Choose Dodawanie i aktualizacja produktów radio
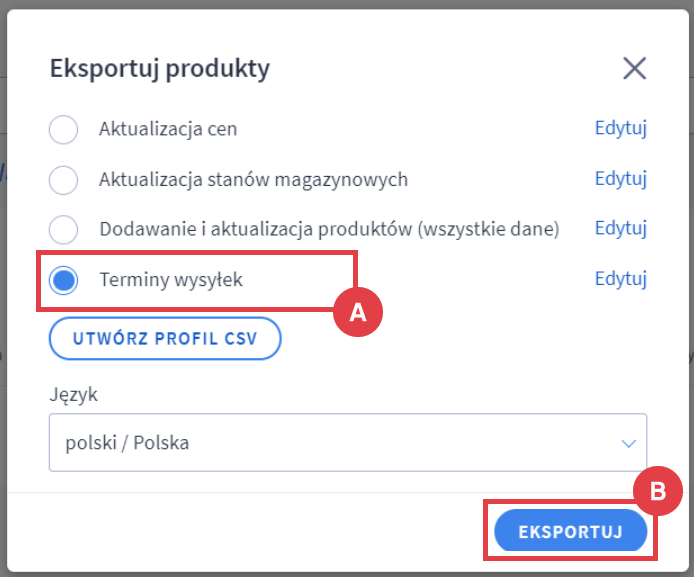Viewport: 694px width, 577px height. [x=64, y=230]
